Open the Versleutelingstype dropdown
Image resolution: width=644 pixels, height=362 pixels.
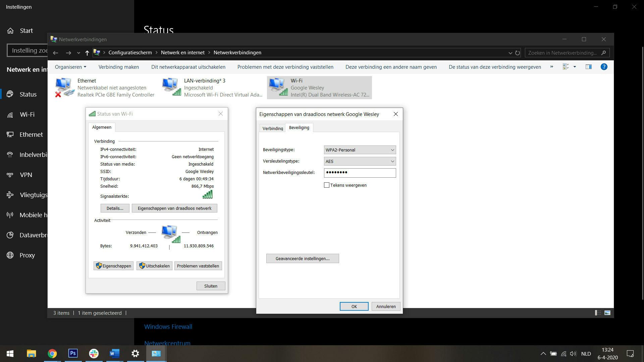click(360, 161)
